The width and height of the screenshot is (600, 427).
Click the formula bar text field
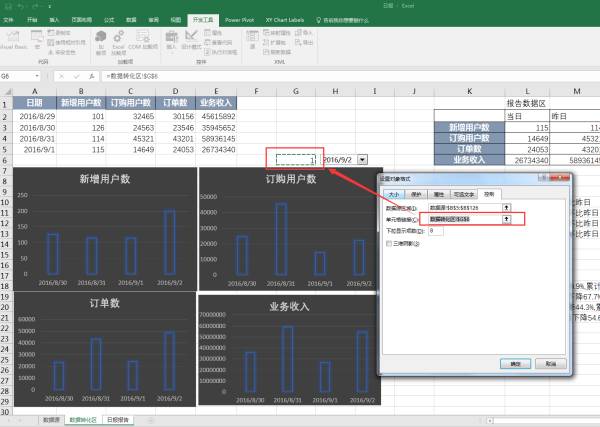click(x=350, y=76)
